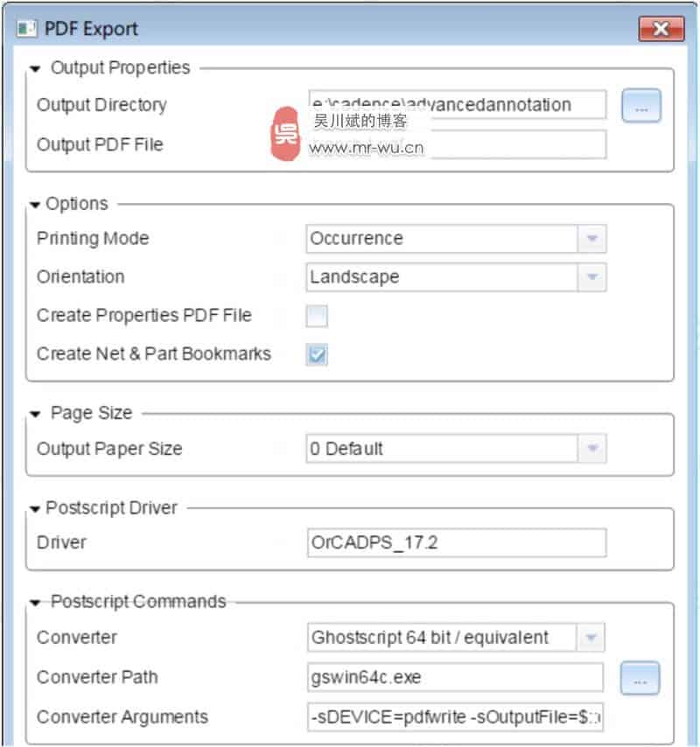Enable Create Properties PDF File checkbox
The image size is (700, 747).
(317, 316)
